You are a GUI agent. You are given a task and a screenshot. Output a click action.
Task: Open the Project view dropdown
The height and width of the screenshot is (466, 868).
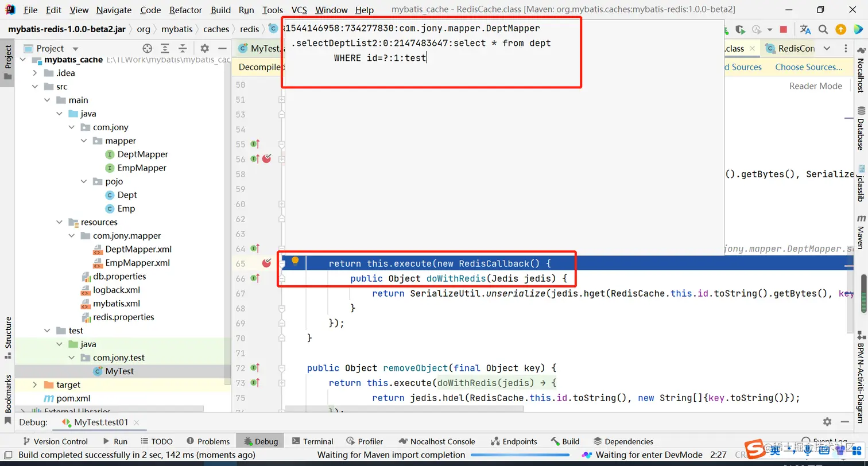pos(75,49)
